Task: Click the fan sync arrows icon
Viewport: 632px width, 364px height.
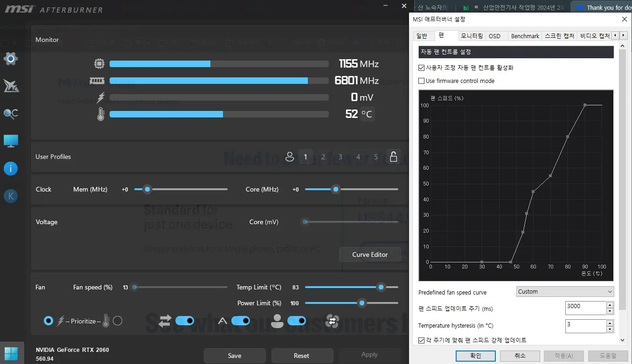Action: 165,321
